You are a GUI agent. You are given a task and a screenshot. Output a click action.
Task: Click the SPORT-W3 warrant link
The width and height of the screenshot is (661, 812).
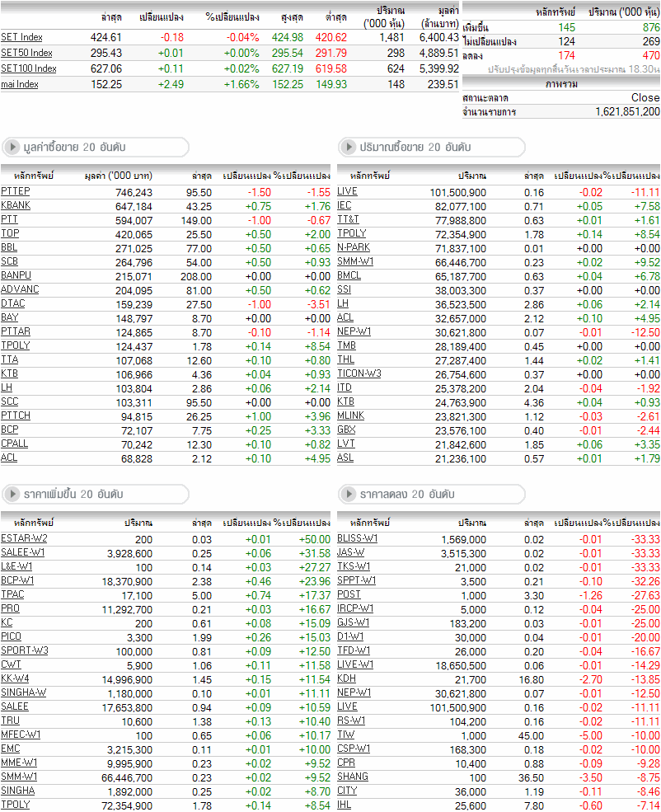[25, 650]
